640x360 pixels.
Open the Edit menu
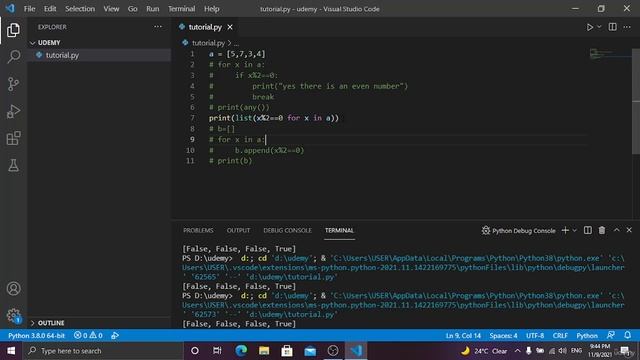(x=50, y=9)
